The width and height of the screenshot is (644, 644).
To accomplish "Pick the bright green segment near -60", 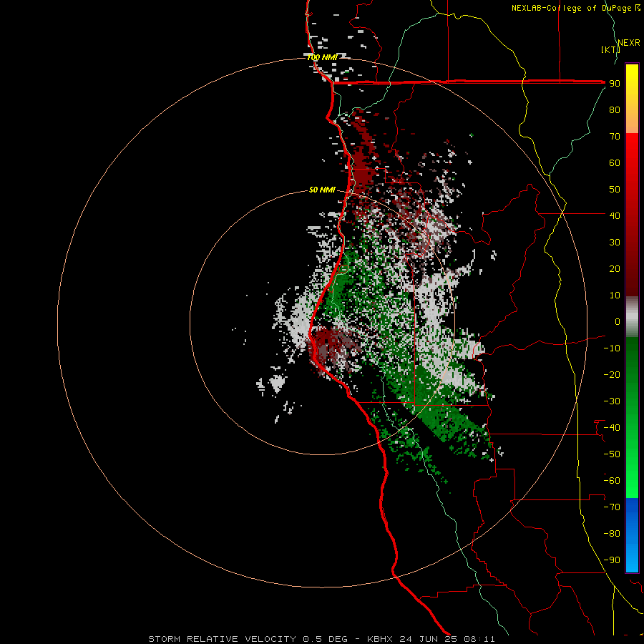I will [632, 482].
